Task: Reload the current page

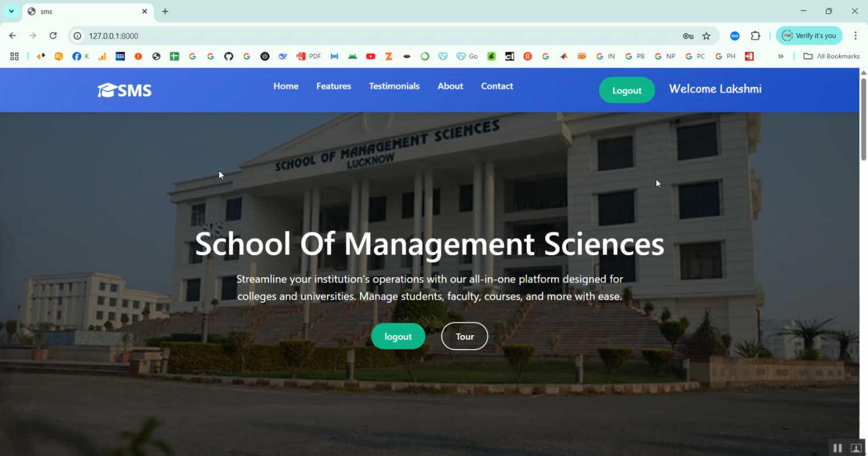Action: (x=53, y=36)
